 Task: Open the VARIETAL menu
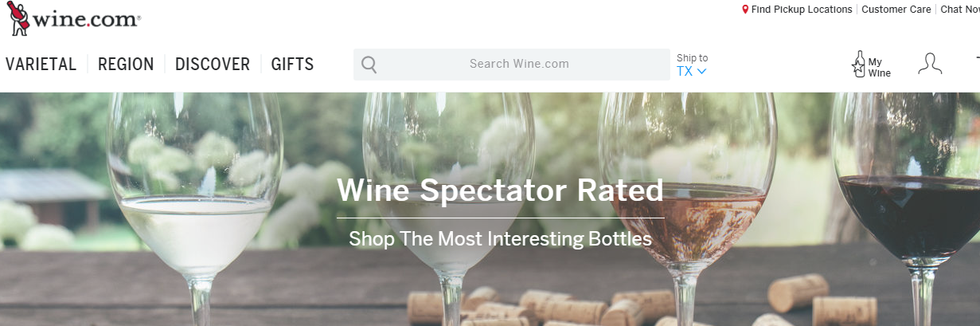41,65
